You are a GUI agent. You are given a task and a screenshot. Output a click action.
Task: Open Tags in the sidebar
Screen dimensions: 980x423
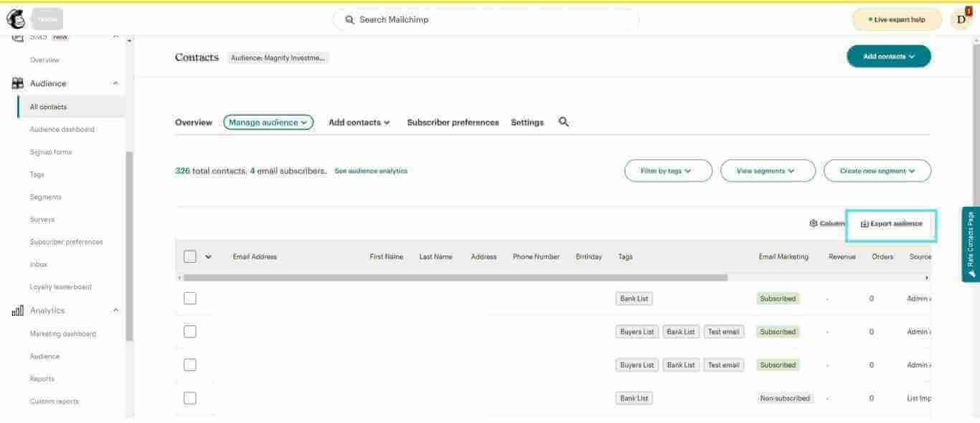[37, 175]
